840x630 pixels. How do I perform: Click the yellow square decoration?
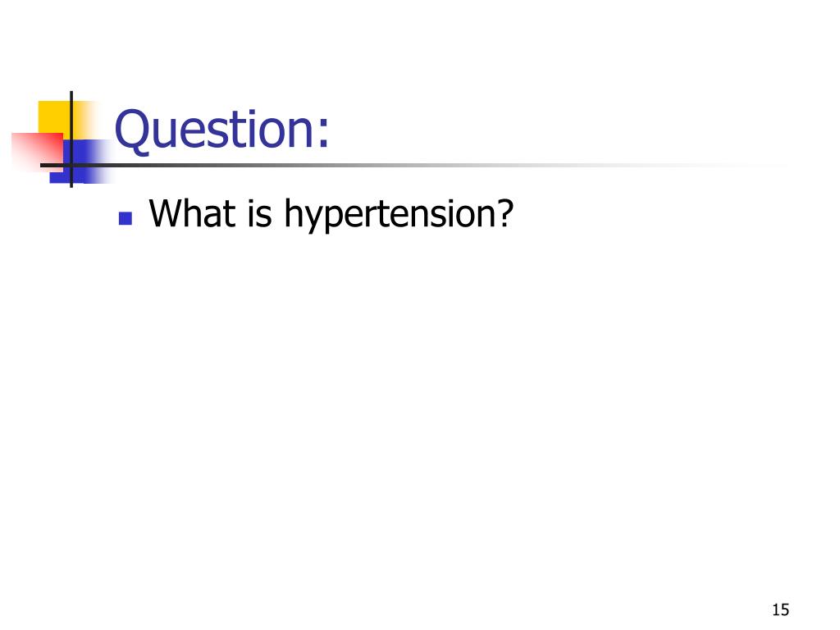click(54, 116)
